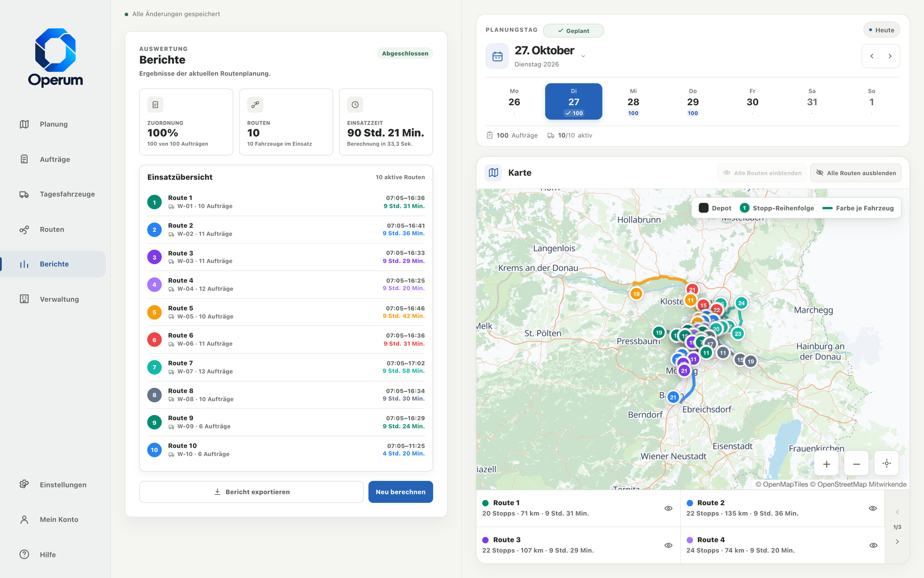924x578 pixels.
Task: Click the Operum logo
Action: pyautogui.click(x=55, y=58)
